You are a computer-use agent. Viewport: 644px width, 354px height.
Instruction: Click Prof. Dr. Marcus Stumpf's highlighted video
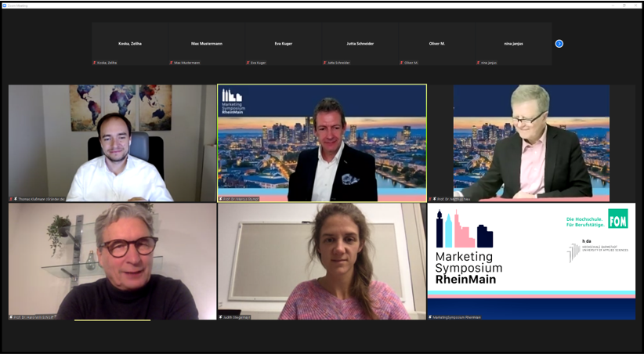[x=322, y=143]
